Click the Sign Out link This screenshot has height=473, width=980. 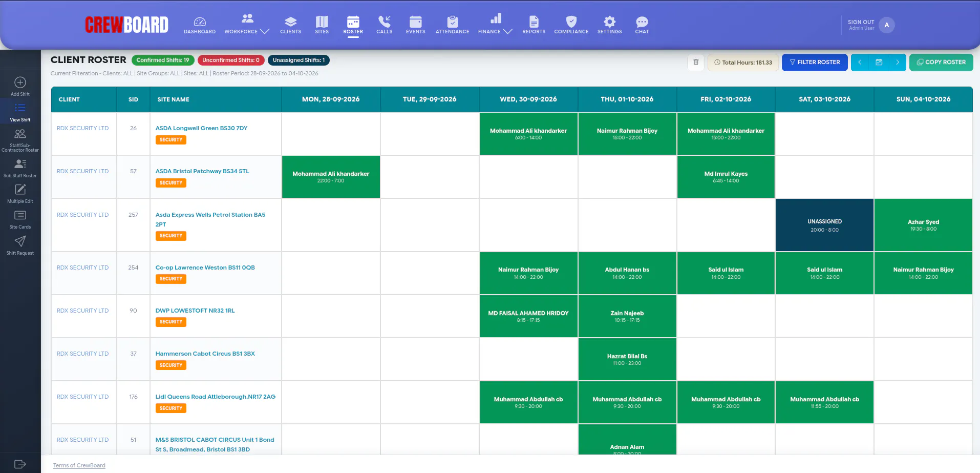click(861, 22)
